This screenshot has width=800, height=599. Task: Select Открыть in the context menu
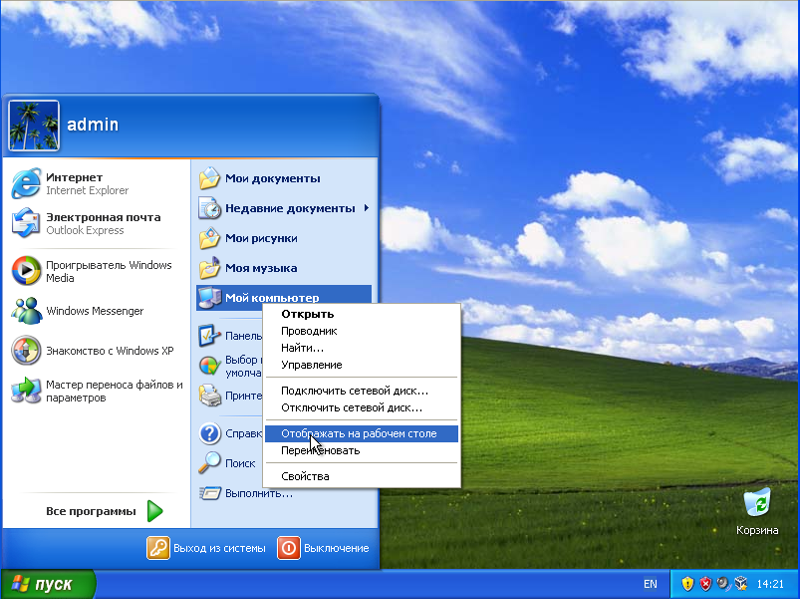click(x=361, y=314)
